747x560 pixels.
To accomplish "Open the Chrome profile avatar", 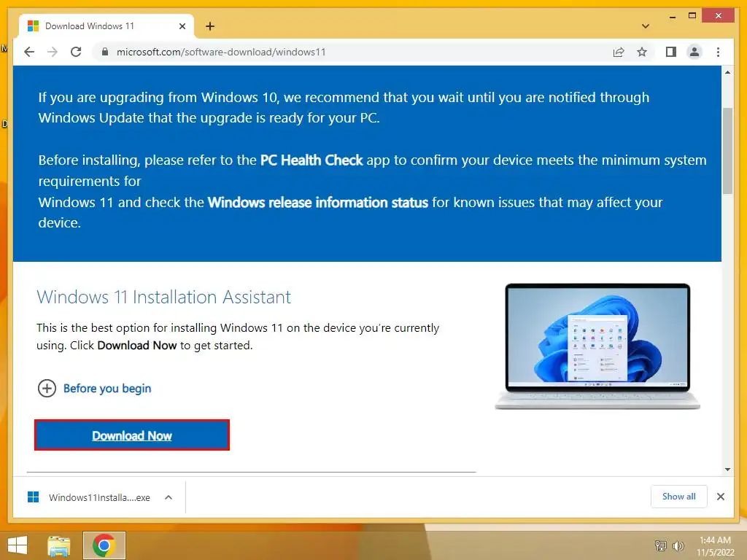I will [694, 52].
